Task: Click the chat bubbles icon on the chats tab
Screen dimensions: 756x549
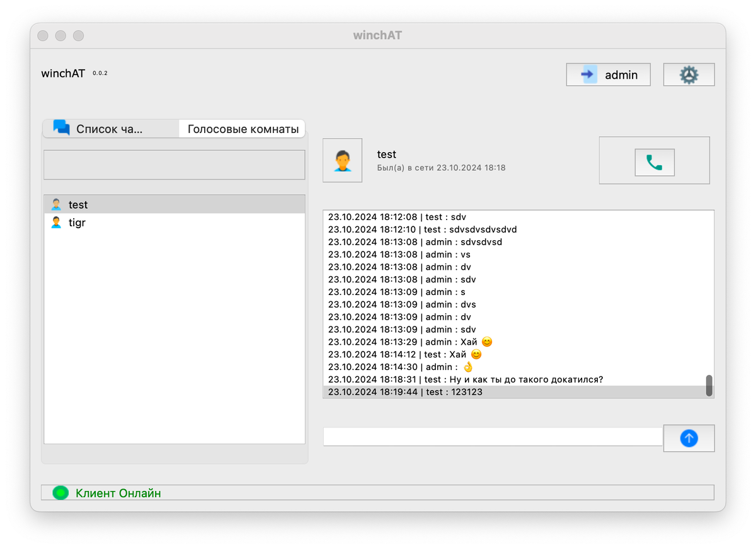Action: point(61,128)
